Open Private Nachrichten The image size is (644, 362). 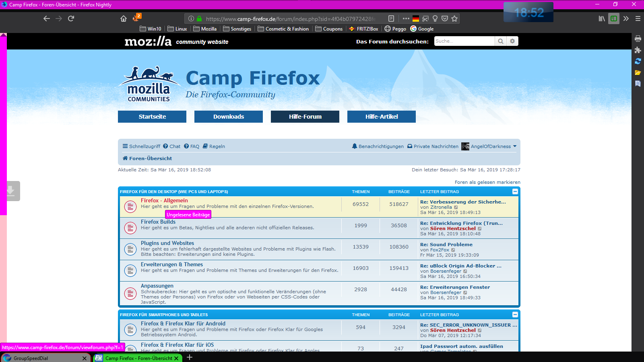coord(433,146)
